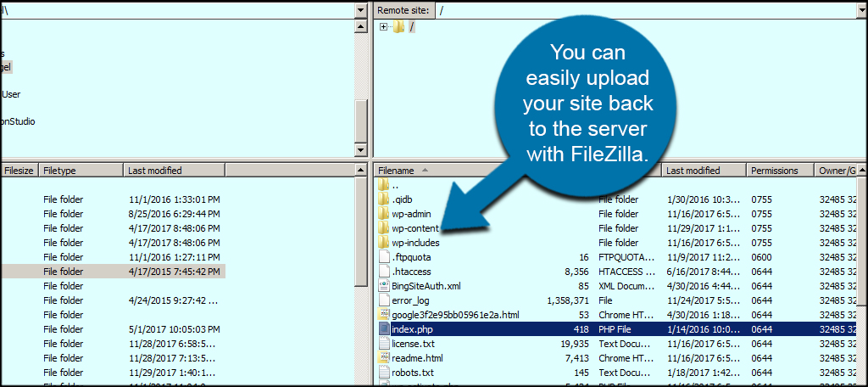Click the wp-admin folder name
The width and height of the screenshot is (868, 387).
coord(411,214)
